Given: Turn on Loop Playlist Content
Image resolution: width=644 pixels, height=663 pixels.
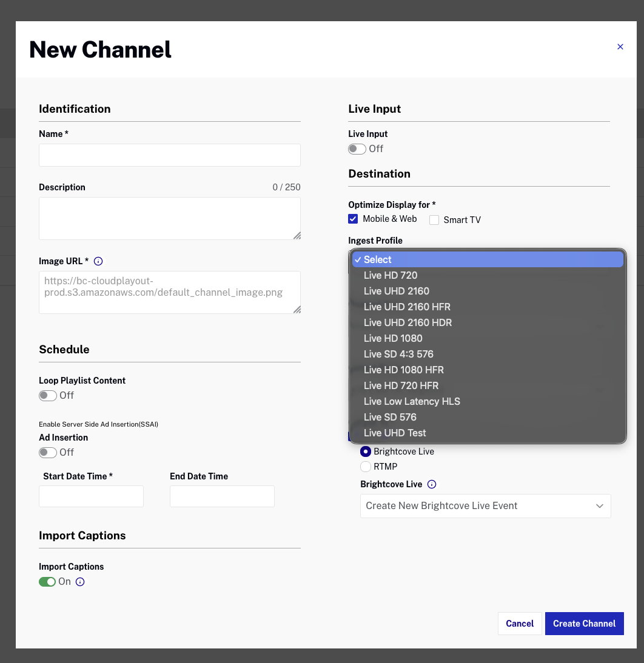Looking at the screenshot, I should coord(47,395).
